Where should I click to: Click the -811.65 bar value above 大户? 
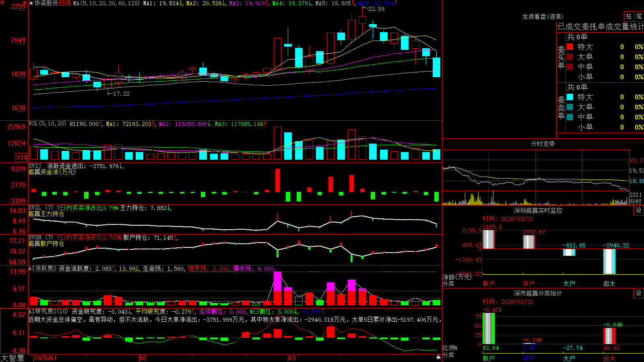coord(574,245)
